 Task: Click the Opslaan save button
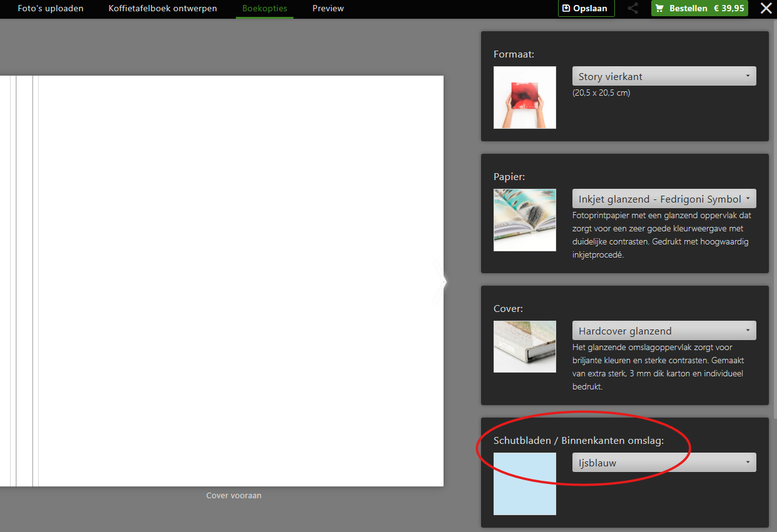586,9
